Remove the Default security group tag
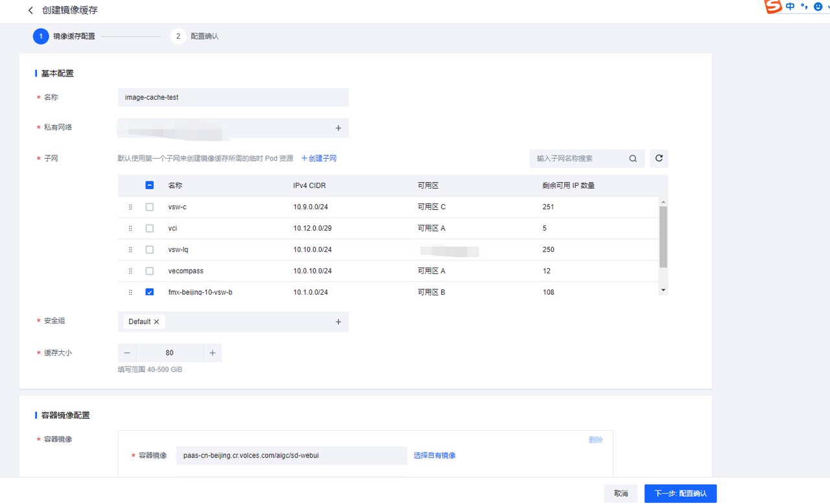The height and width of the screenshot is (504, 830). (x=156, y=322)
